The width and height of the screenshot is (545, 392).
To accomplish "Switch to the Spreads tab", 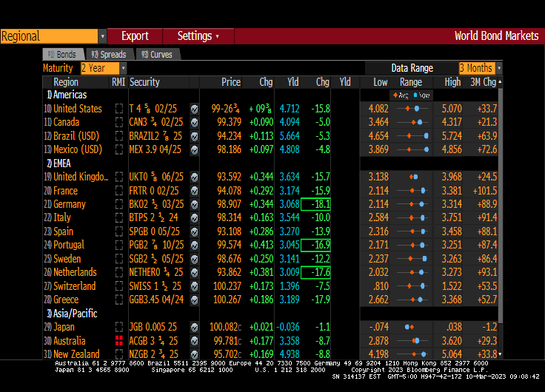I will click(108, 54).
